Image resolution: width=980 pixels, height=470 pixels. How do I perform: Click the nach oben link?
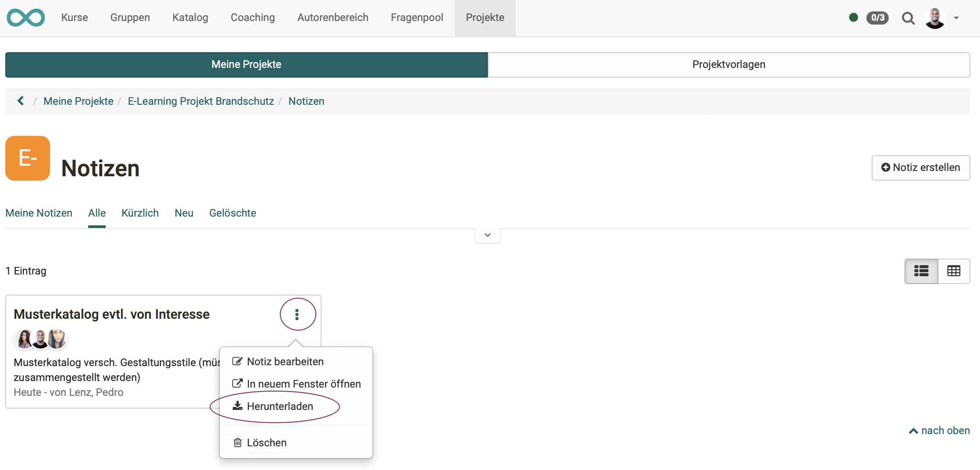[x=939, y=431]
